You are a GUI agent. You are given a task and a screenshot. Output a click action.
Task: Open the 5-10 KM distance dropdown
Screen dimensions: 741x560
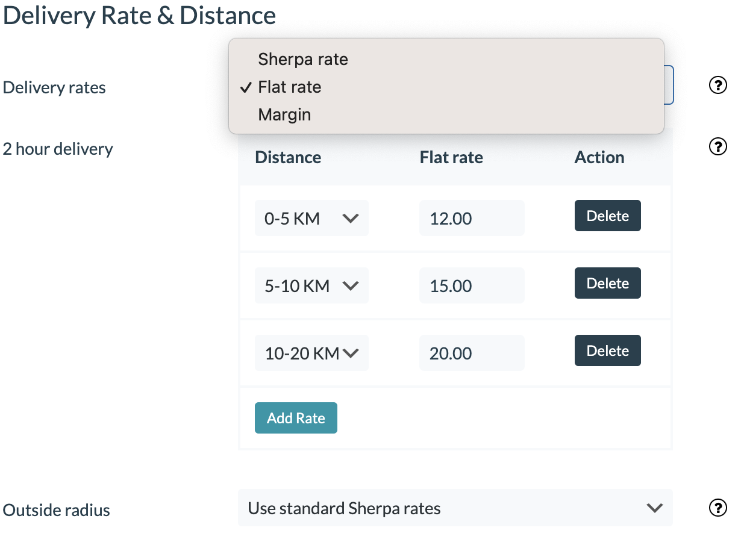311,285
